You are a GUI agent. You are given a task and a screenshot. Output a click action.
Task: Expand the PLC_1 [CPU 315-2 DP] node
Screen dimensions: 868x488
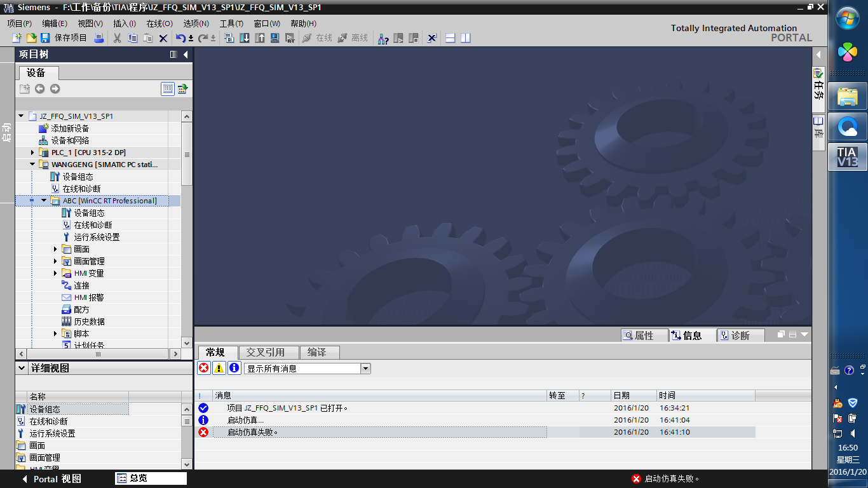(32, 152)
